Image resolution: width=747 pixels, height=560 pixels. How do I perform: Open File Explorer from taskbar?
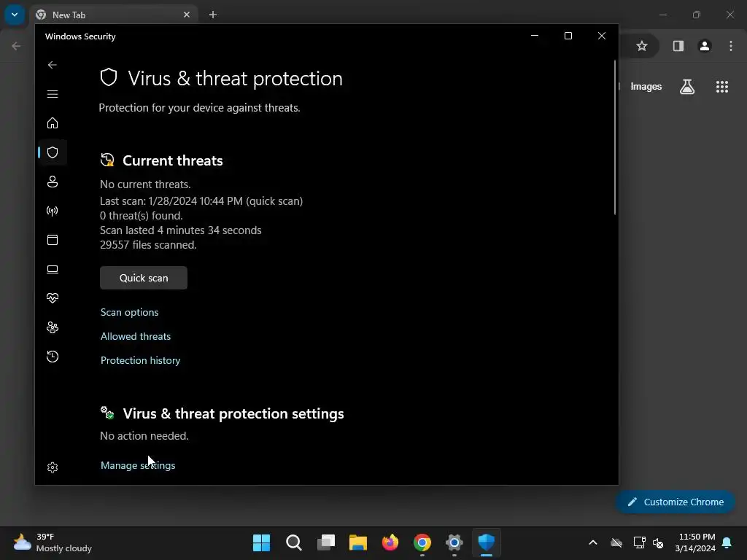point(357,542)
